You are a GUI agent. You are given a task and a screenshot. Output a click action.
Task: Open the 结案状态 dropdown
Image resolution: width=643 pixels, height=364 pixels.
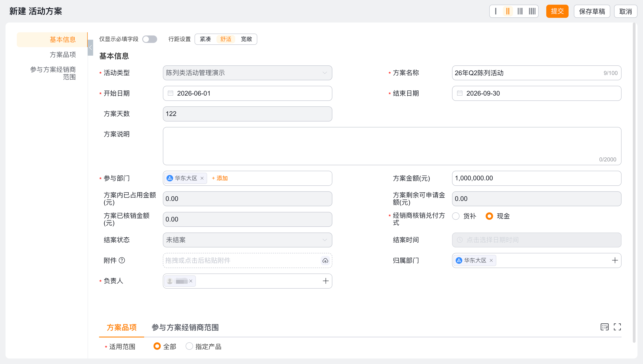pos(248,240)
